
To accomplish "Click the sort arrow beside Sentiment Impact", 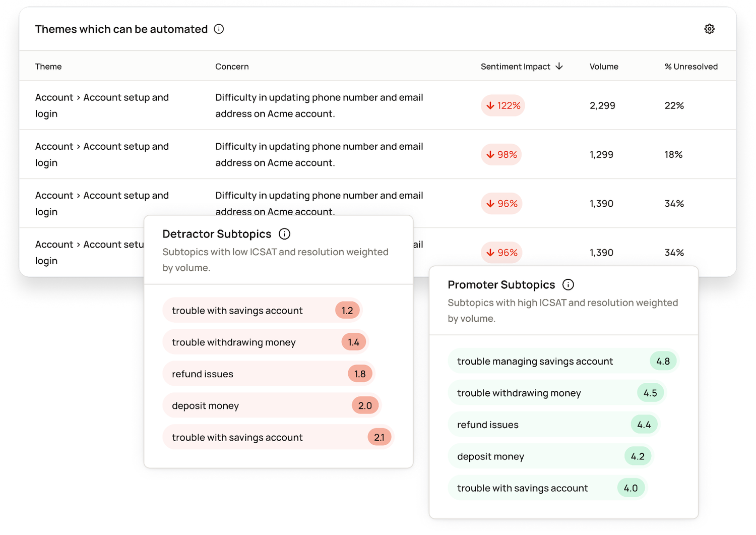I will pyautogui.click(x=559, y=67).
